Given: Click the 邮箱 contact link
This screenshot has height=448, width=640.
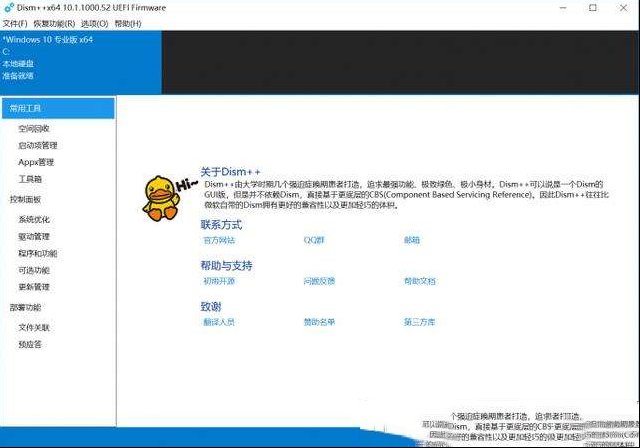Looking at the screenshot, I should click(x=411, y=240).
